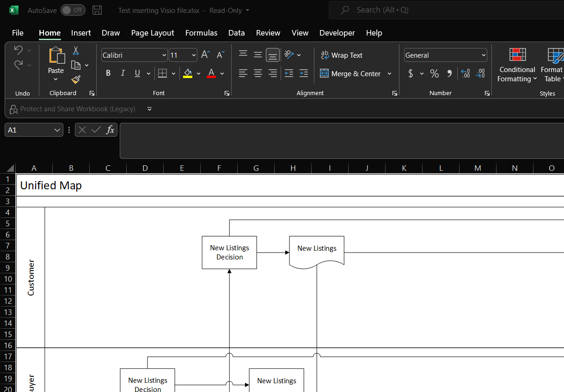The width and height of the screenshot is (564, 392).
Task: Click Increase Decimal icon
Action: click(x=466, y=73)
